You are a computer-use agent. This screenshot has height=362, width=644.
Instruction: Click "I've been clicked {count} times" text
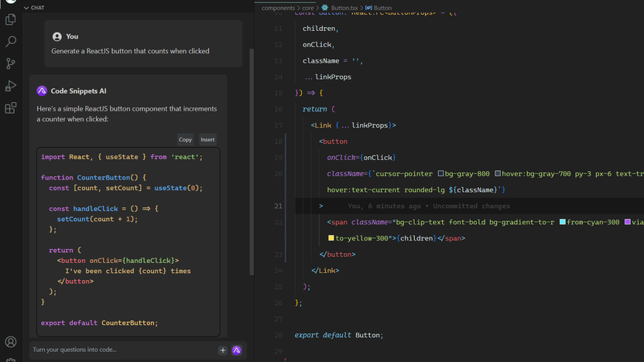coord(128,271)
